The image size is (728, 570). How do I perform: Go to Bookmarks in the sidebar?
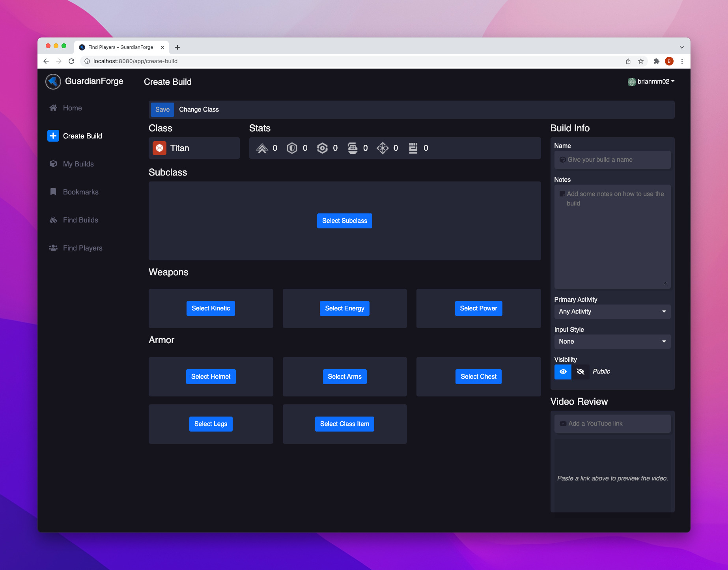tap(81, 192)
